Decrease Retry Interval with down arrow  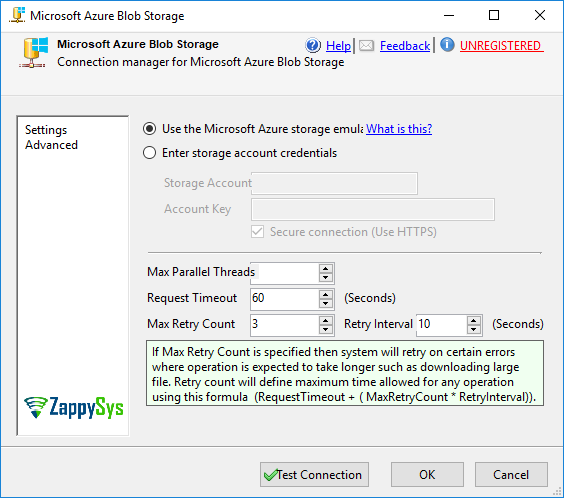474,330
